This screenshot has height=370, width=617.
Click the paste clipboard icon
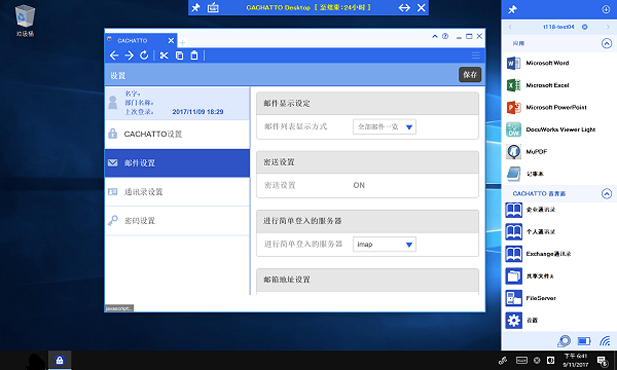[194, 56]
